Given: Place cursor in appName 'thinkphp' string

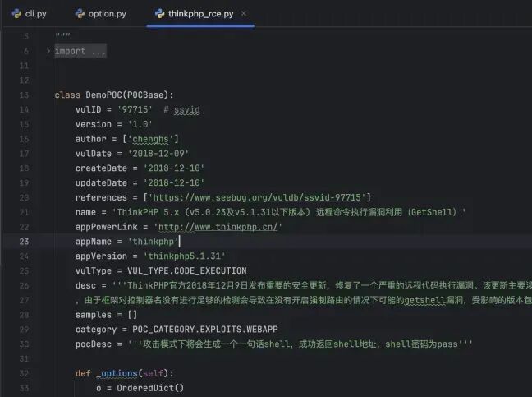Looking at the screenshot, I should [x=153, y=242].
